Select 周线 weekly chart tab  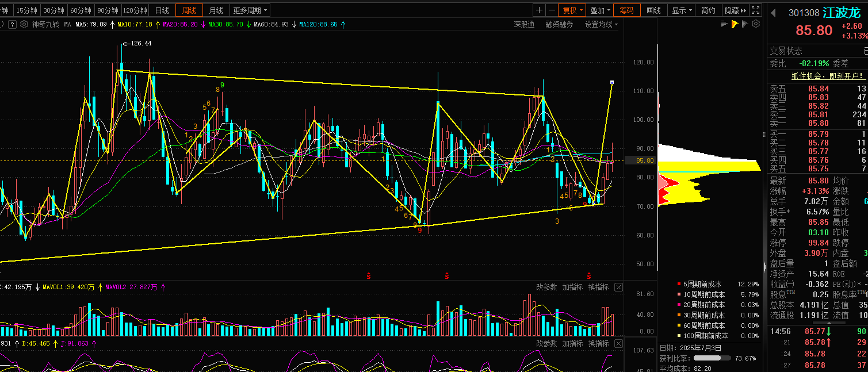coord(189,10)
